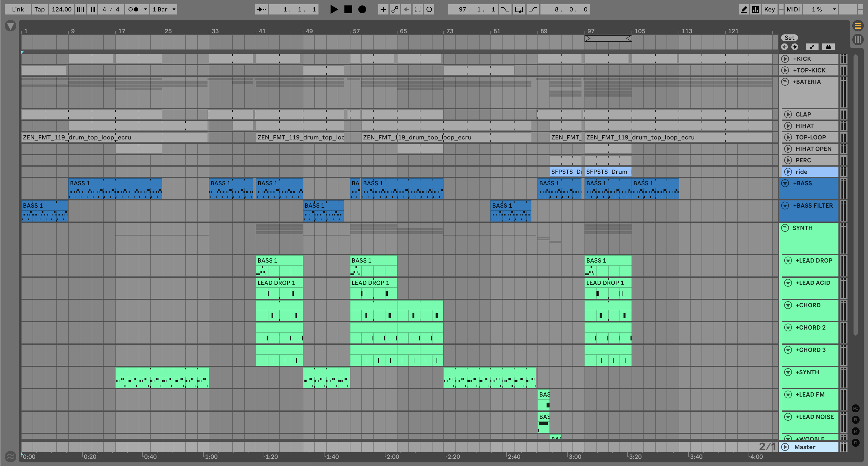
Task: Toggle MIDI Map Mode button
Action: click(793, 9)
